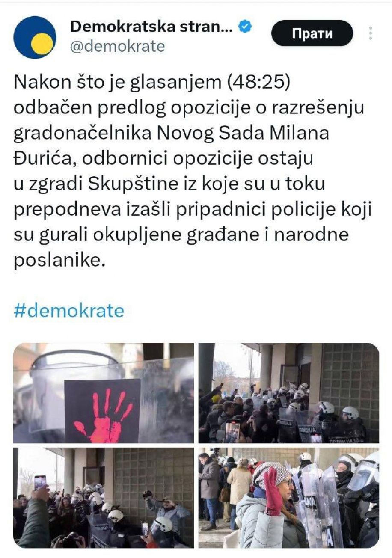View the photo of police at the building entrance
Image resolution: width=392 pixels, height=558 pixels.
pyautogui.click(x=289, y=393)
